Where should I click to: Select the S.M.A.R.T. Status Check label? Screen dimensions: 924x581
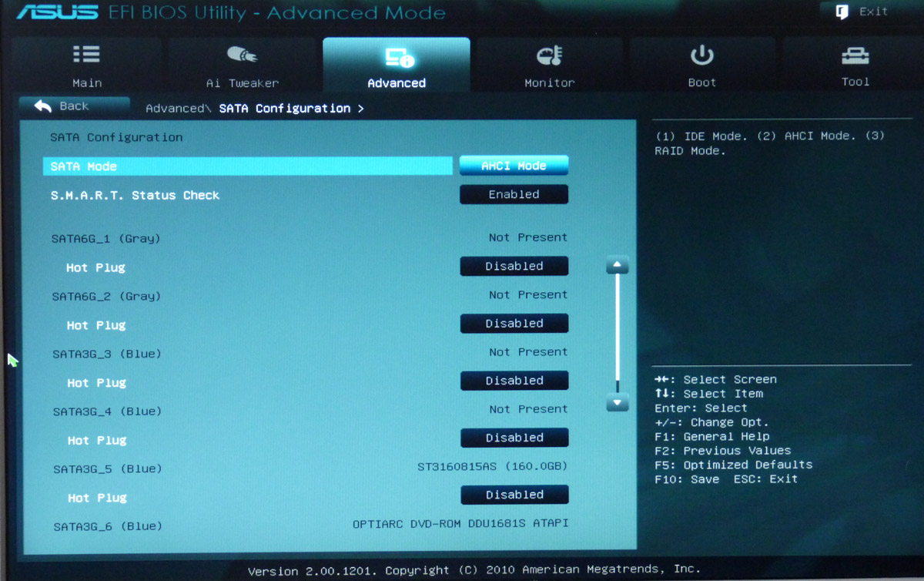pyautogui.click(x=135, y=195)
